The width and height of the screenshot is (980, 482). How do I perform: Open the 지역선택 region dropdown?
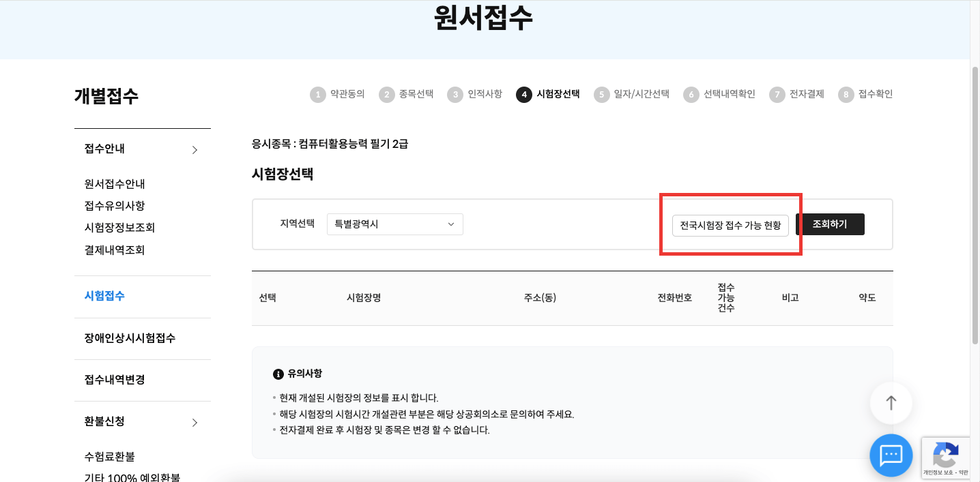394,224
